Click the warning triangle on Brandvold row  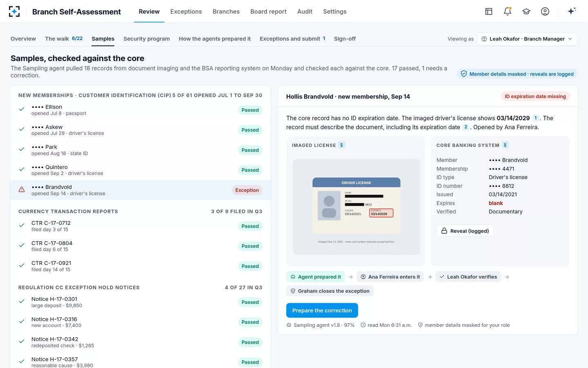(22, 190)
